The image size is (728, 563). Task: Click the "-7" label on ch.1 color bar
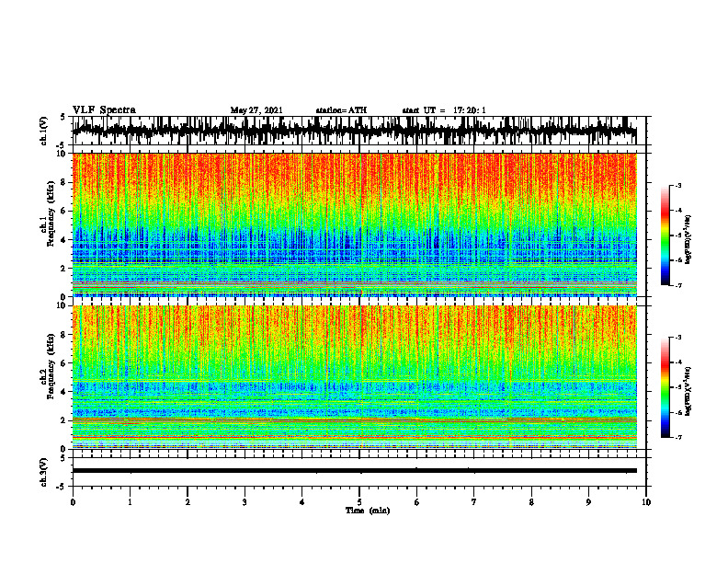point(678,285)
